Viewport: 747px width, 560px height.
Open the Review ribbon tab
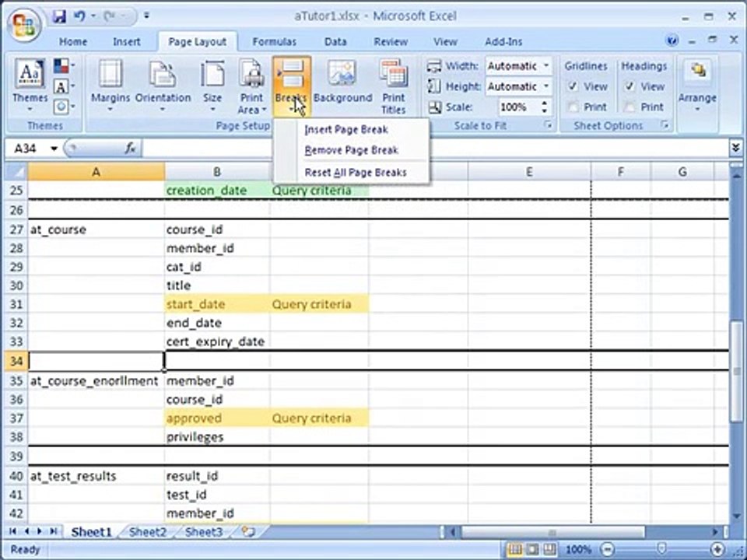391,42
